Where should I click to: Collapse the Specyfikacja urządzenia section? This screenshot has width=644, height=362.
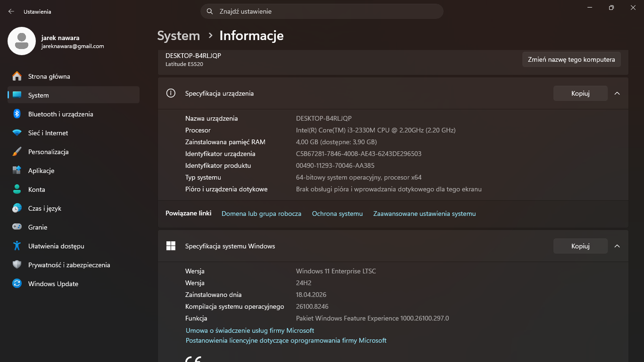coord(617,93)
